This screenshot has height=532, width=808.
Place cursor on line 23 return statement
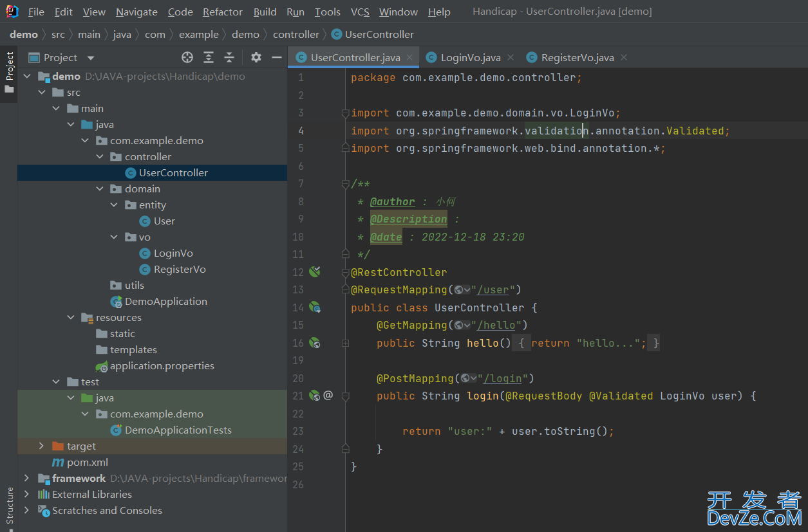[508, 431]
